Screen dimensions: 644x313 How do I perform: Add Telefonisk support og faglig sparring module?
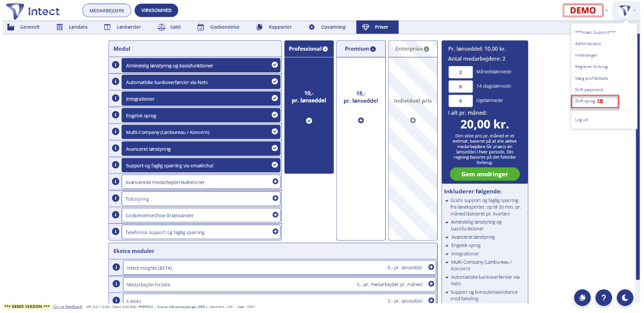click(x=275, y=231)
